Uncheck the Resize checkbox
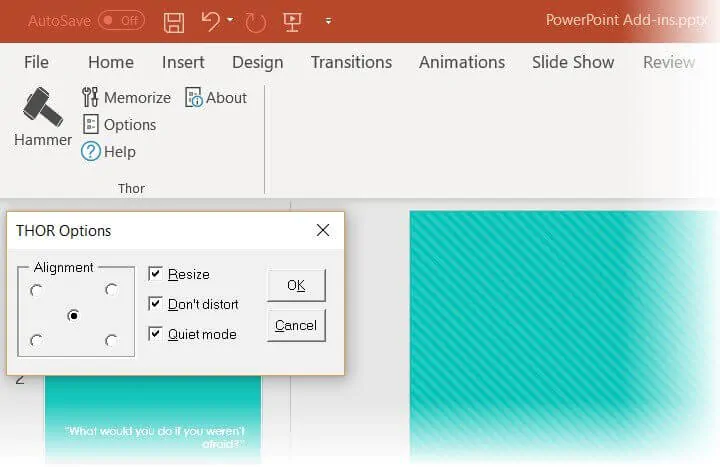Viewport: 720px width, 467px height. 155,274
